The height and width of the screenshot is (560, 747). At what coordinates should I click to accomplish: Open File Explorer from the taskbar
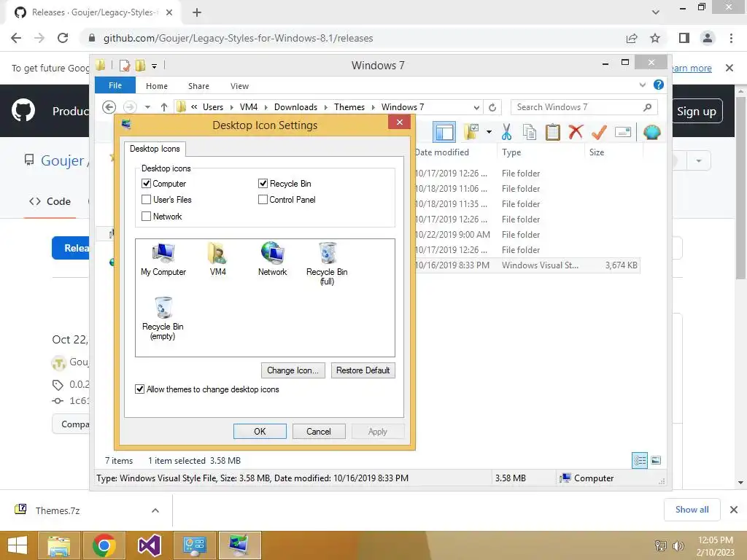click(x=58, y=545)
